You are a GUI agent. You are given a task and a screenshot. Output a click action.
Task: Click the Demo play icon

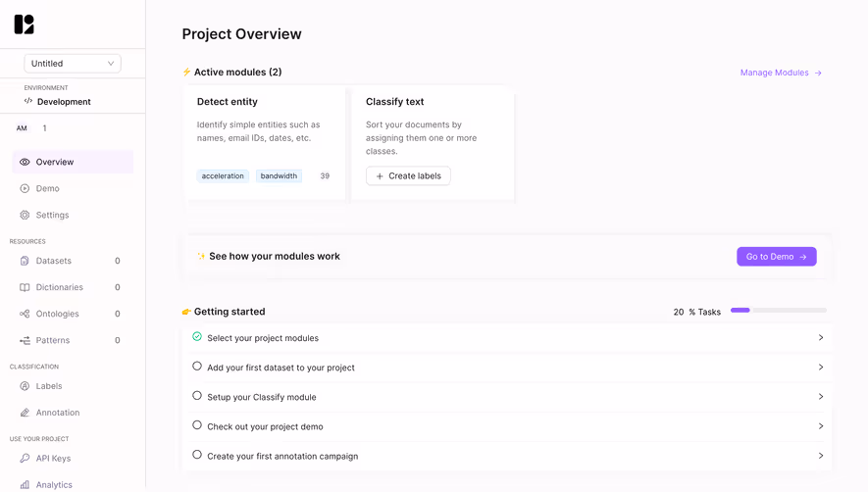25,189
